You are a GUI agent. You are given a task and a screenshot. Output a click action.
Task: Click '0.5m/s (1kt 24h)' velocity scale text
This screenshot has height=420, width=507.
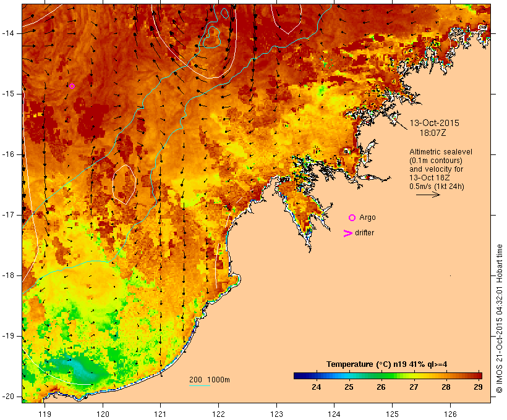click(x=437, y=187)
